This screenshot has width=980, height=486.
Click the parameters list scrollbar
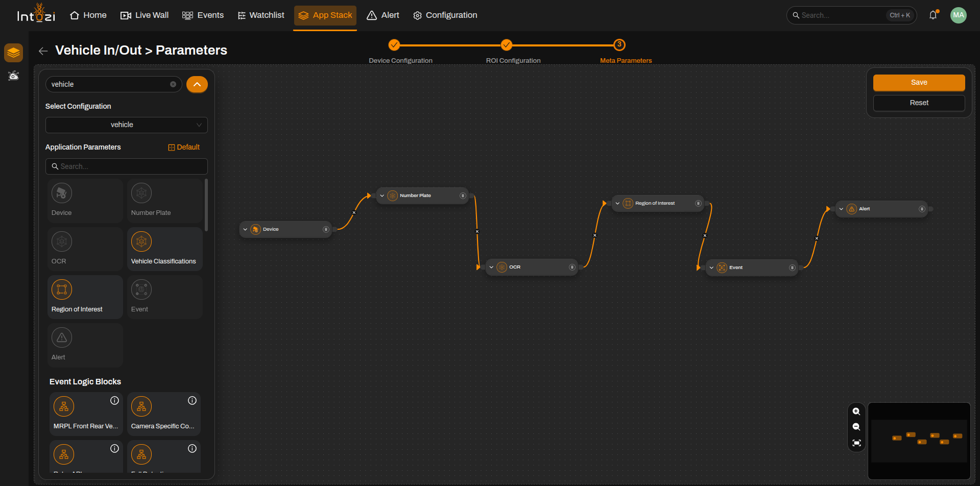point(206,205)
